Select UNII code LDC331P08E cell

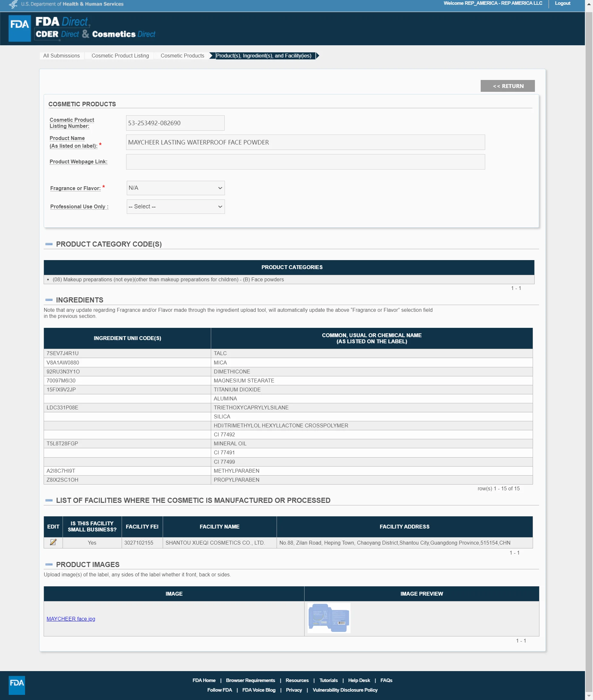[127, 408]
